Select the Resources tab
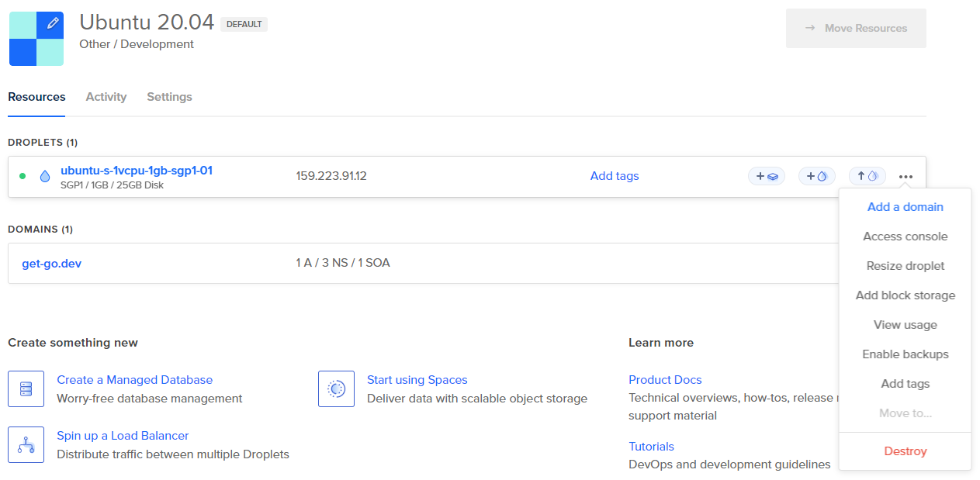The width and height of the screenshot is (980, 480). pos(36,97)
